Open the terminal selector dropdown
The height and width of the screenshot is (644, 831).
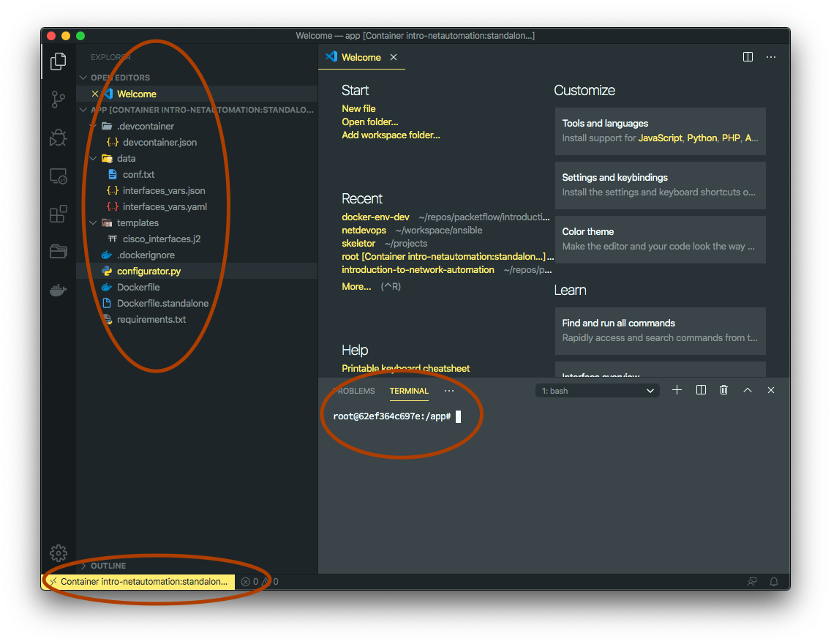[x=597, y=391]
